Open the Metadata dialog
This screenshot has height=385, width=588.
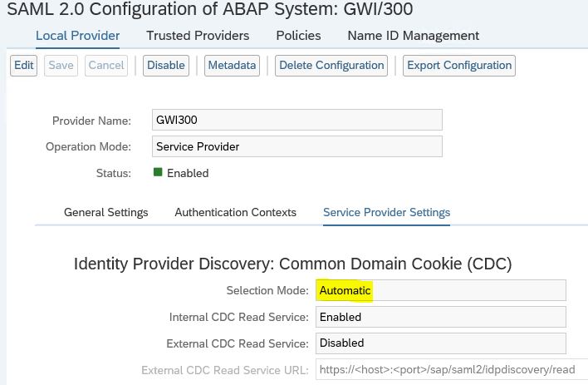232,66
